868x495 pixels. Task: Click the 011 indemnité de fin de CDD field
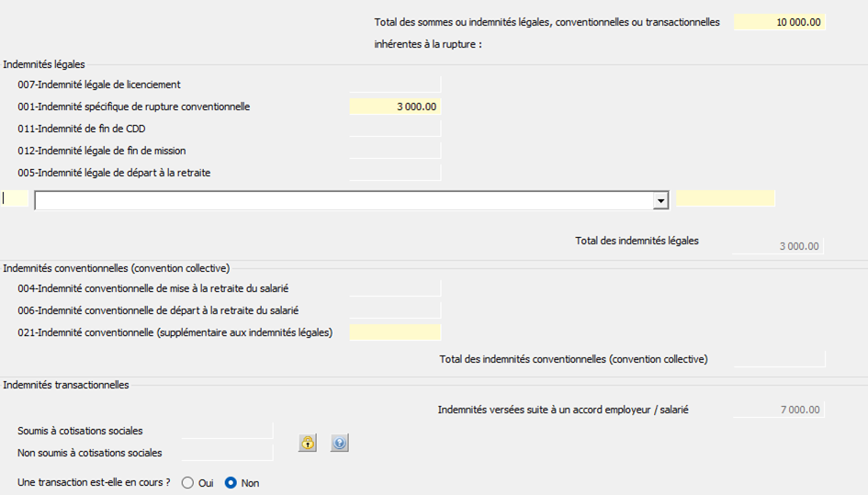pos(395,129)
